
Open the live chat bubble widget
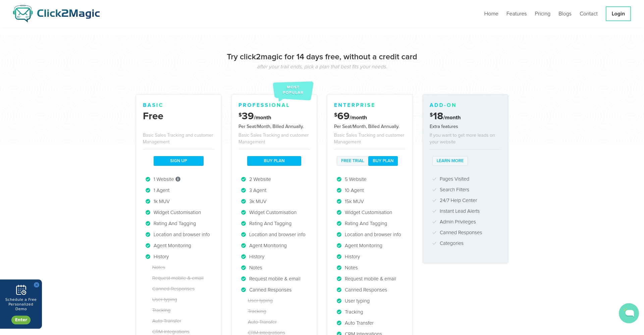pyautogui.click(x=629, y=313)
